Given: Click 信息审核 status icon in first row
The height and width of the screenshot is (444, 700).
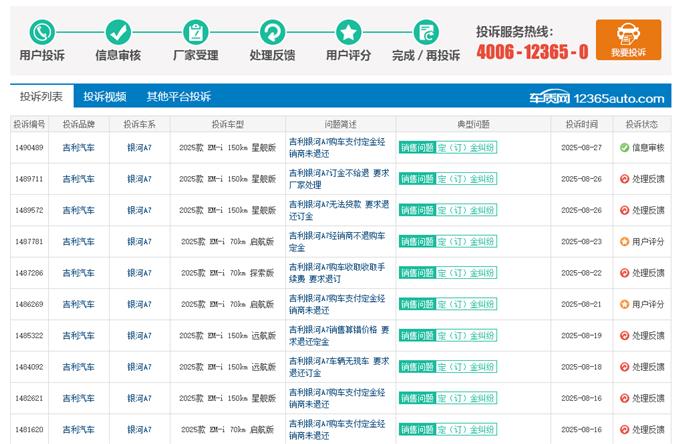Looking at the screenshot, I should click(x=625, y=148).
